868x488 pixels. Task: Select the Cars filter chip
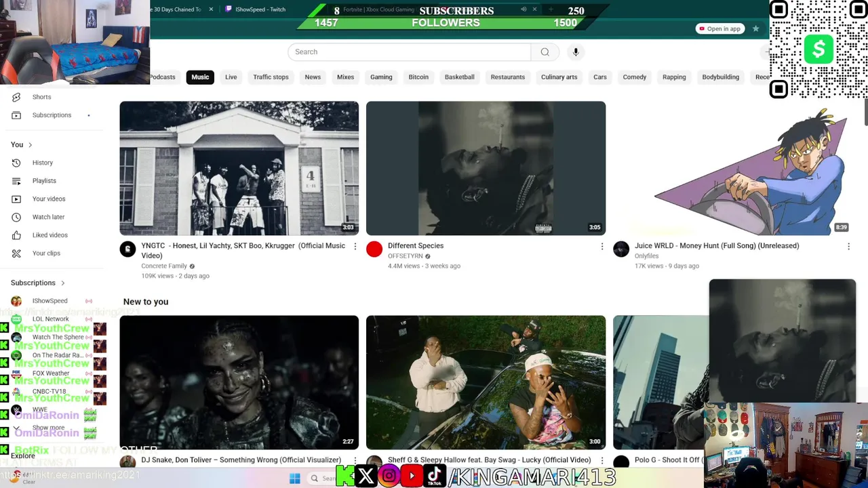coord(600,77)
